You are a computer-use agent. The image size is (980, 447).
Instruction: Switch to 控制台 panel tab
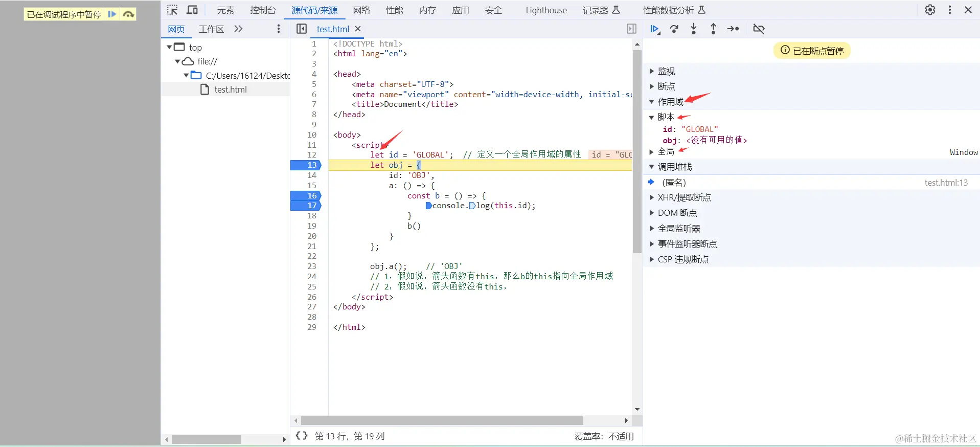coord(263,10)
